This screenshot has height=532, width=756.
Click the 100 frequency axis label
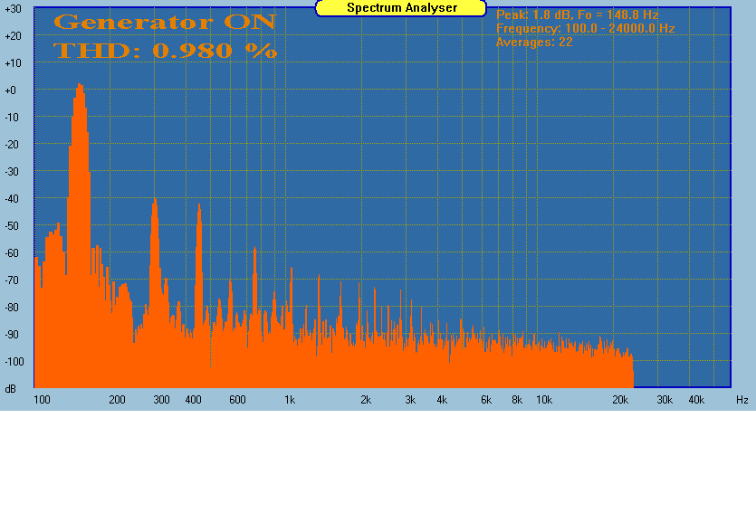(42, 400)
